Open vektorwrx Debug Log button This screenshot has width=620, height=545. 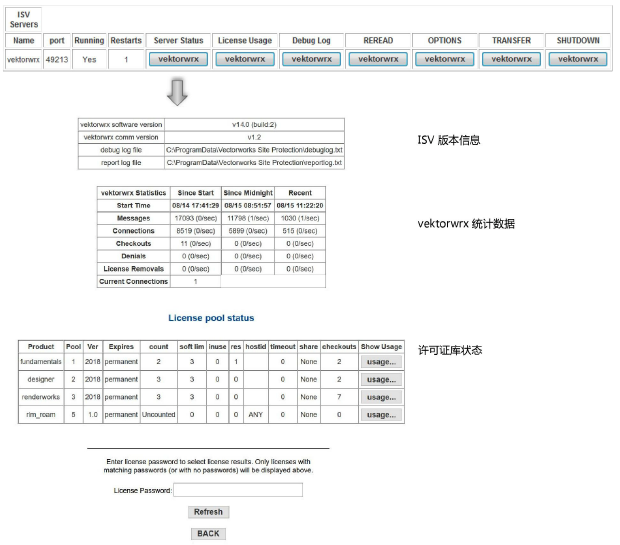[x=312, y=59]
